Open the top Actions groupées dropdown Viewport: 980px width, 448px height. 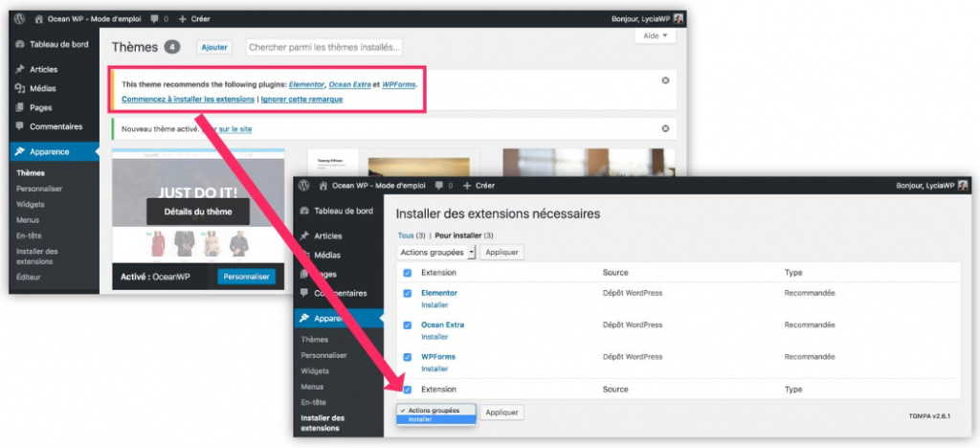(x=436, y=253)
